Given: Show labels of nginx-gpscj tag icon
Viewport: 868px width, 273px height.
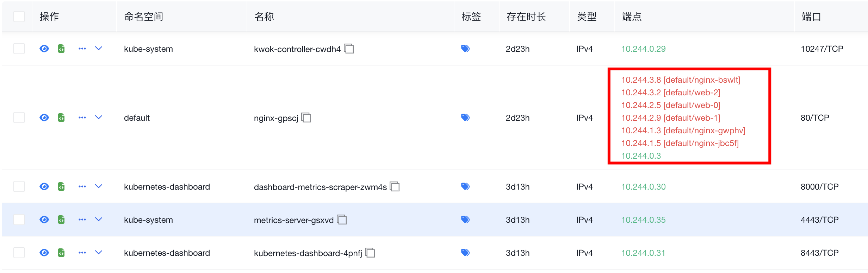Looking at the screenshot, I should click(x=465, y=118).
